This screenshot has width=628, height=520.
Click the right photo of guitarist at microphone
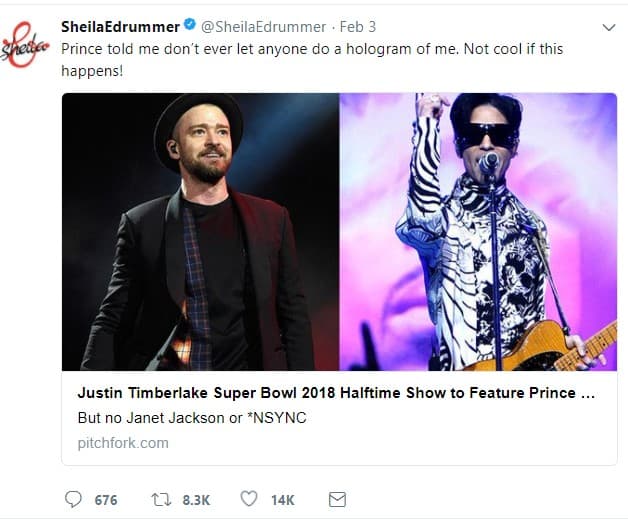(478, 232)
